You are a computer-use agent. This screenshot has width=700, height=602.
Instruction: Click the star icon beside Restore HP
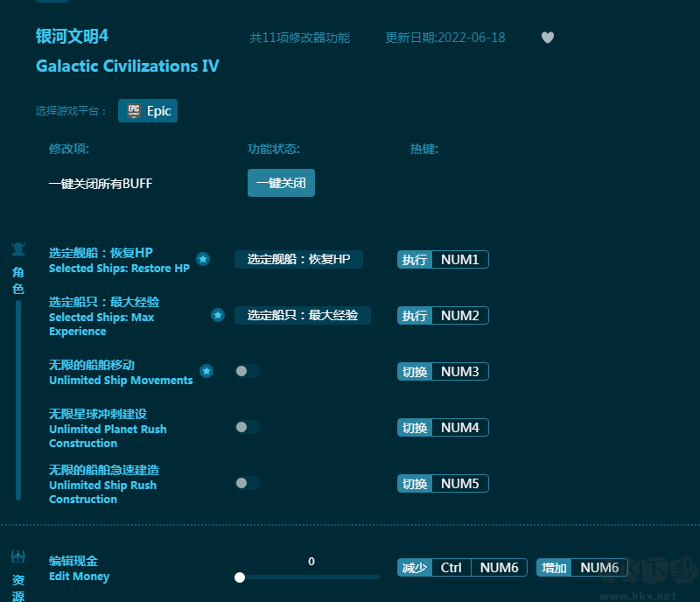point(203,259)
